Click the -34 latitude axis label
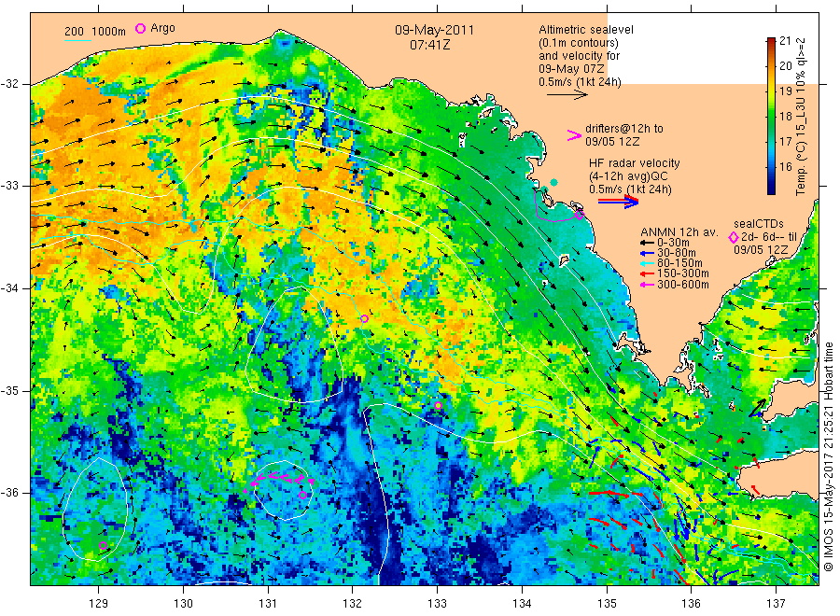Image resolution: width=840 pixels, height=616 pixels. [x=10, y=288]
